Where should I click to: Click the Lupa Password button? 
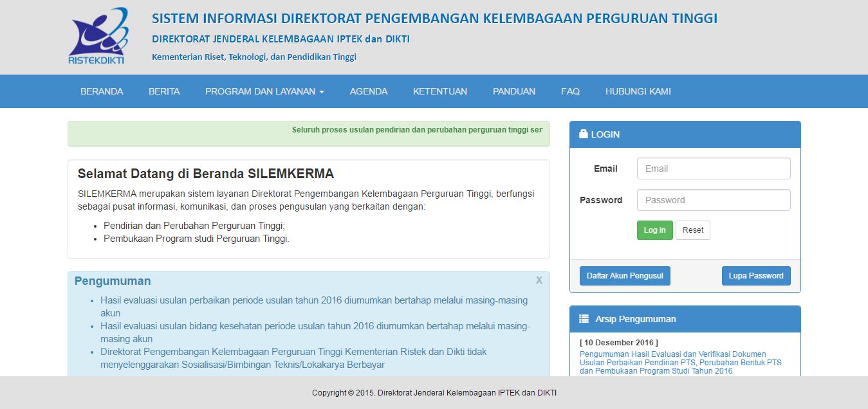pos(756,276)
